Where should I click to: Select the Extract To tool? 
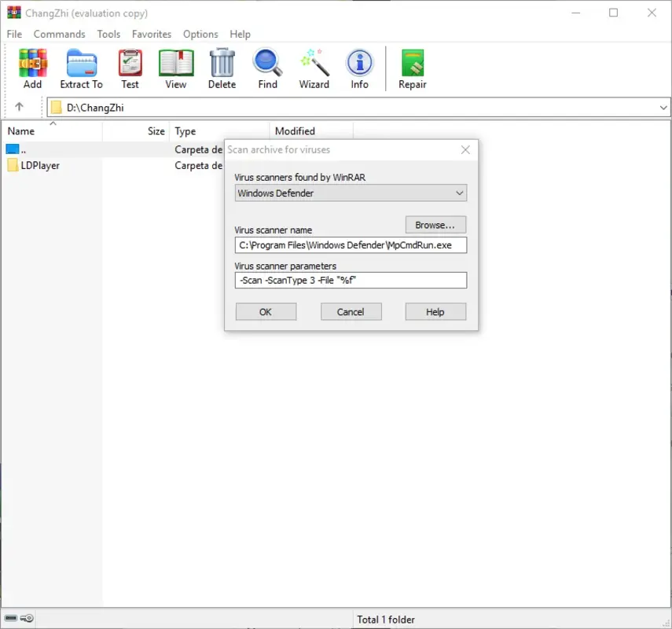click(81, 68)
